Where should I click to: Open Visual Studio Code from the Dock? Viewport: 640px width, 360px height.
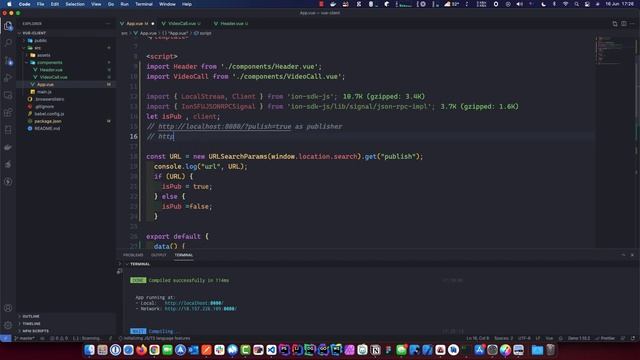coord(271,350)
